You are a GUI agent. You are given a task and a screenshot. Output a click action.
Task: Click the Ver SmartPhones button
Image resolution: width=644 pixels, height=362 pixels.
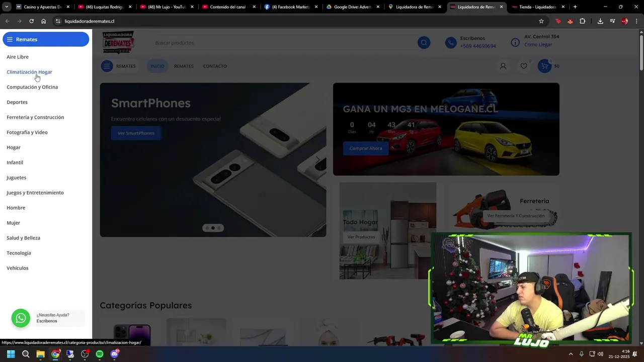[136, 133]
